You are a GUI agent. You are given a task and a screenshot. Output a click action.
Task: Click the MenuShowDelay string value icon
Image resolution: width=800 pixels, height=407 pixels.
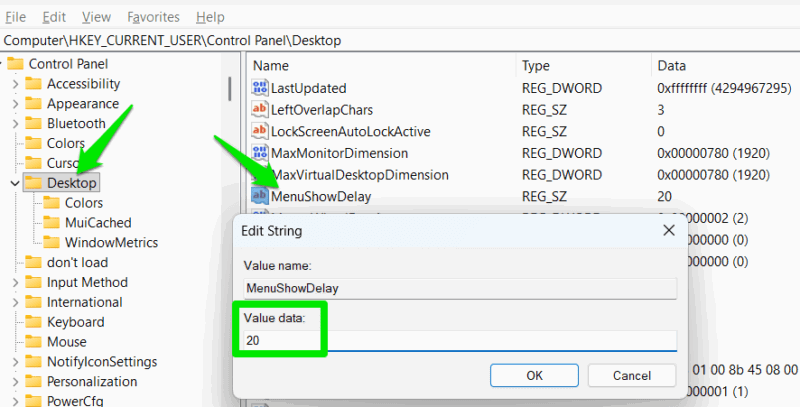[260, 196]
